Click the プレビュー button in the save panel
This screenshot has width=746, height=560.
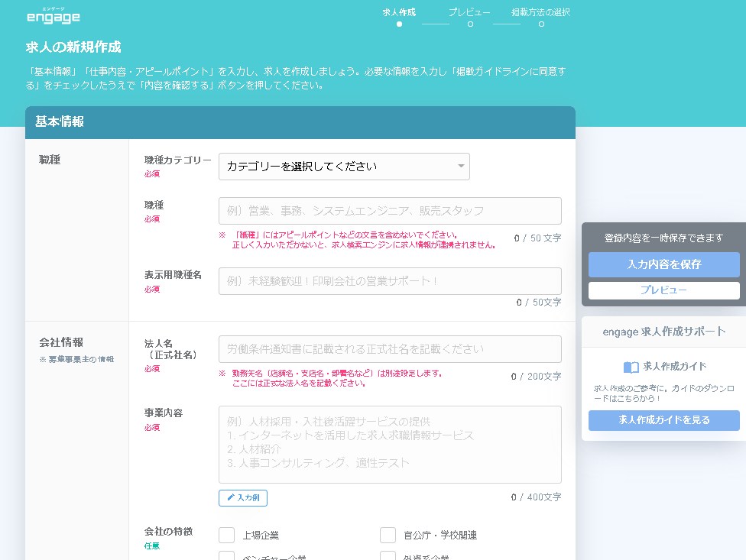[x=663, y=290]
